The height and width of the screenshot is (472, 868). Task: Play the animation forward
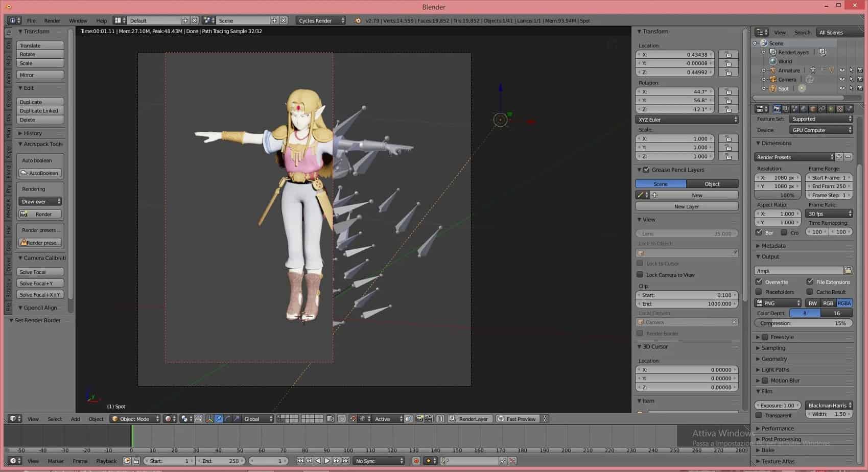tap(327, 461)
